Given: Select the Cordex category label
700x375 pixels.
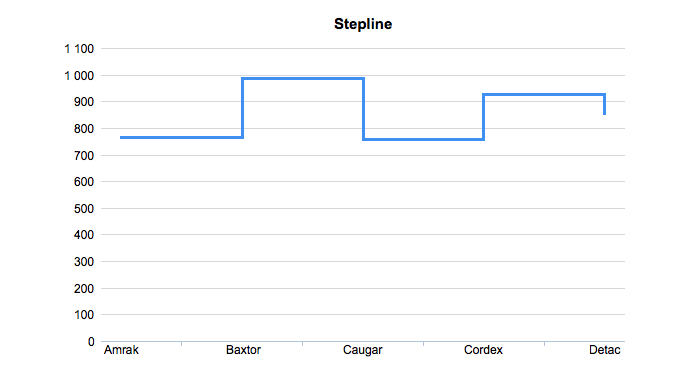Looking at the screenshot, I should [483, 350].
